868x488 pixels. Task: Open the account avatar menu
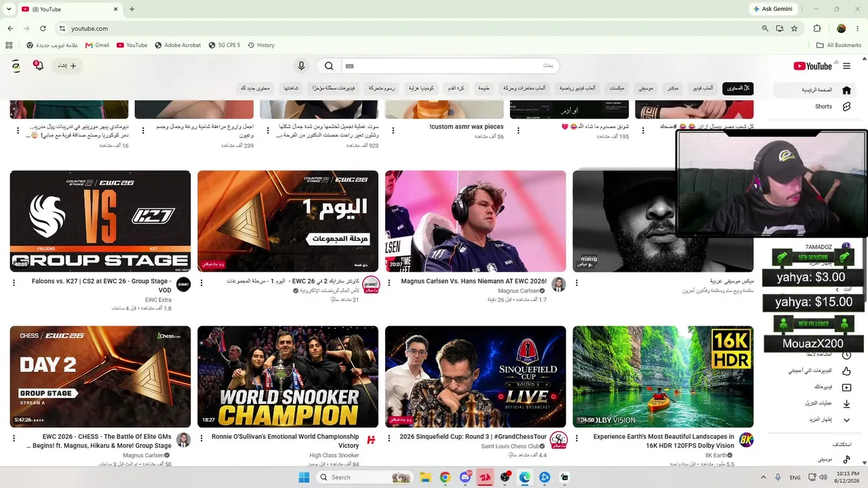tap(16, 66)
